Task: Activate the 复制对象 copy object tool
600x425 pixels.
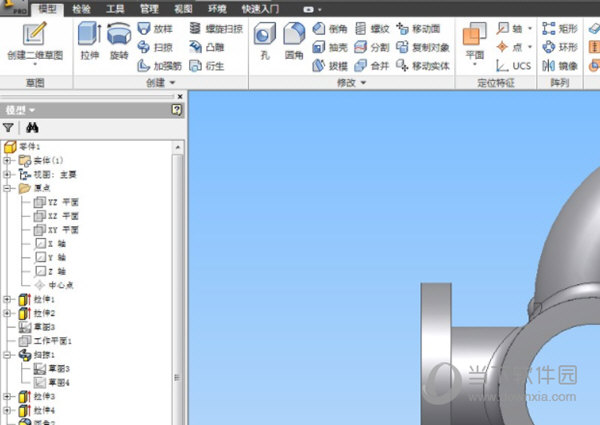Action: (x=422, y=47)
